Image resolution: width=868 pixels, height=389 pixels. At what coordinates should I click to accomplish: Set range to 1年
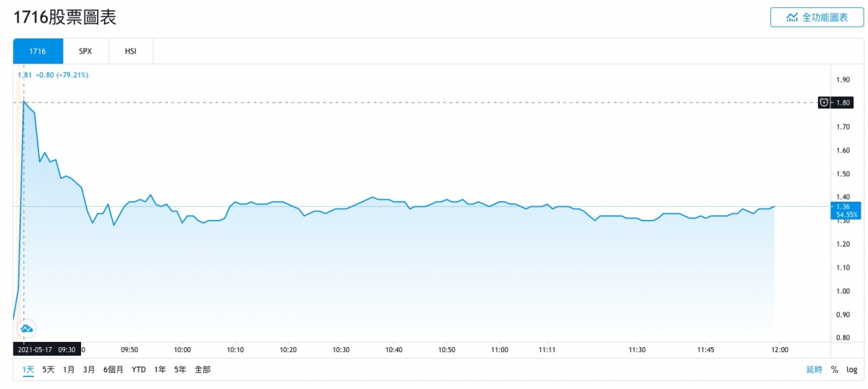pos(160,369)
